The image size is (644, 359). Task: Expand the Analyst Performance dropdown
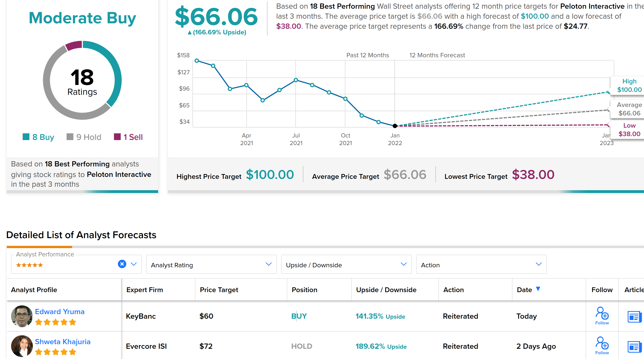click(x=134, y=264)
